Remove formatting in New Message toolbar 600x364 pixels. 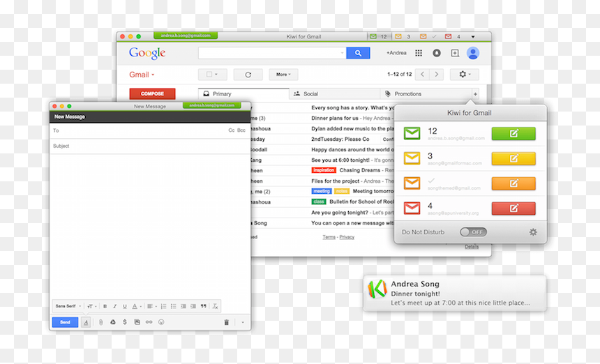215,306
